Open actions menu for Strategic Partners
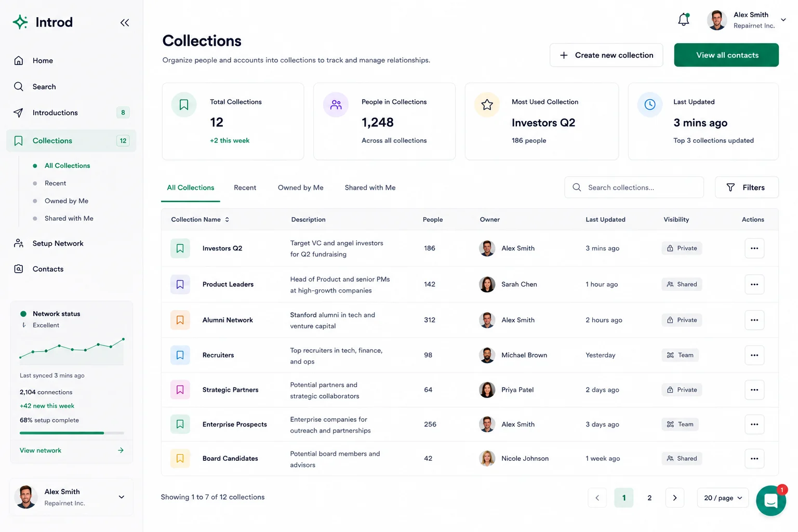The width and height of the screenshot is (798, 532). point(754,390)
